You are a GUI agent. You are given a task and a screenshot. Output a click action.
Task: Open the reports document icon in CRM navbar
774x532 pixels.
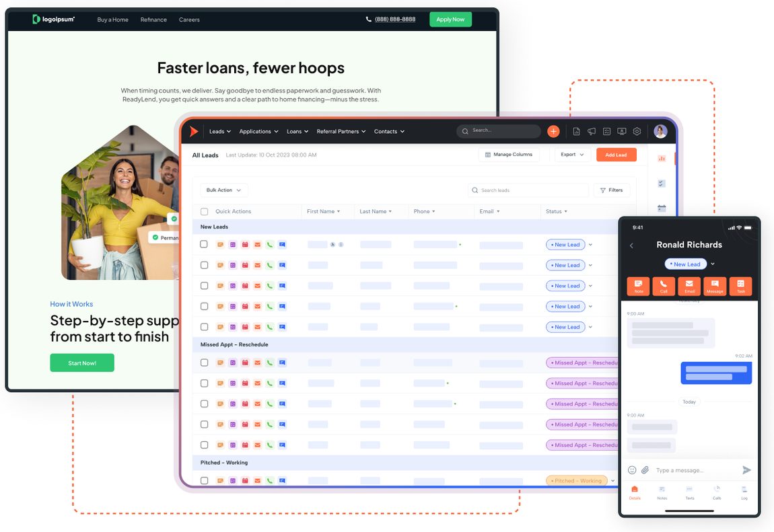[x=577, y=131]
